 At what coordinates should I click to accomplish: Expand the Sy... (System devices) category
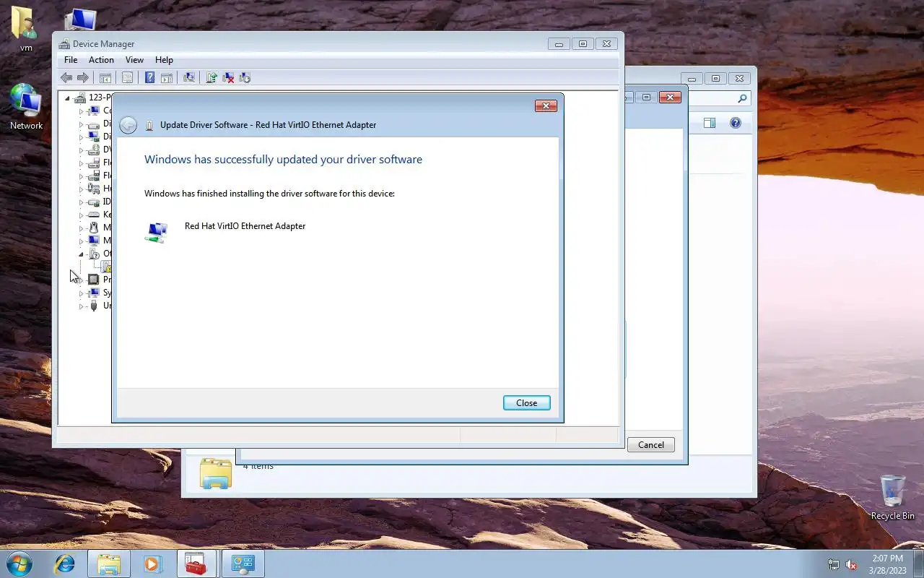pyautogui.click(x=81, y=293)
